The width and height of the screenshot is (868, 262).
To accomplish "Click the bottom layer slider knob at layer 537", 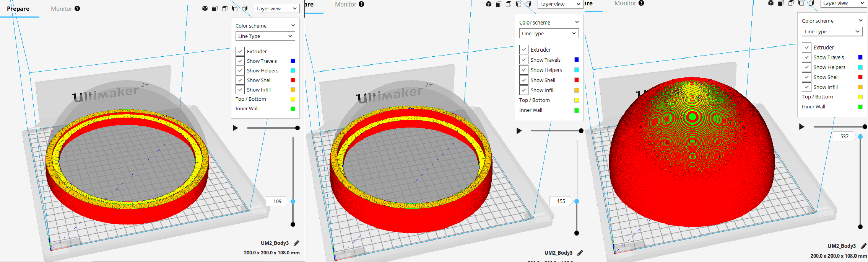I will [860, 227].
